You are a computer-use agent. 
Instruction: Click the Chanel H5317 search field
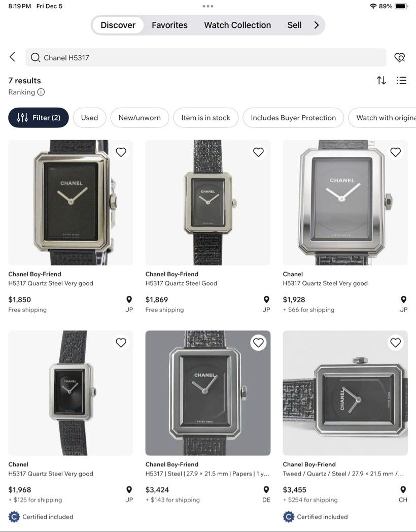tap(206, 57)
